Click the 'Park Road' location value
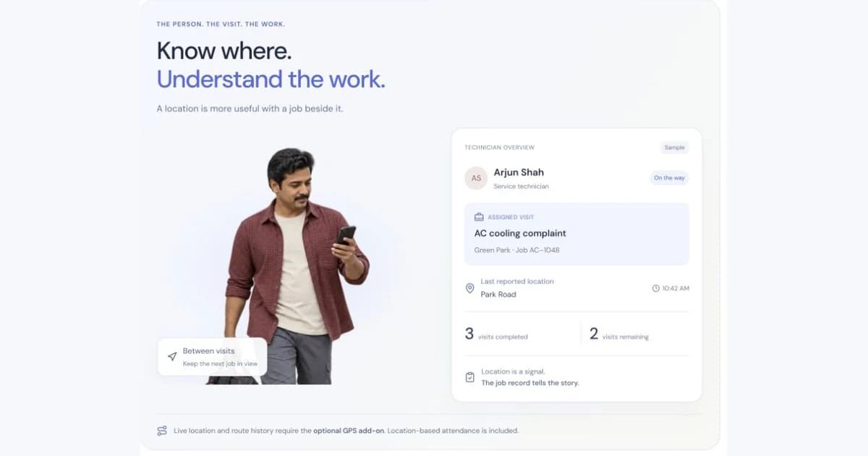 click(498, 295)
